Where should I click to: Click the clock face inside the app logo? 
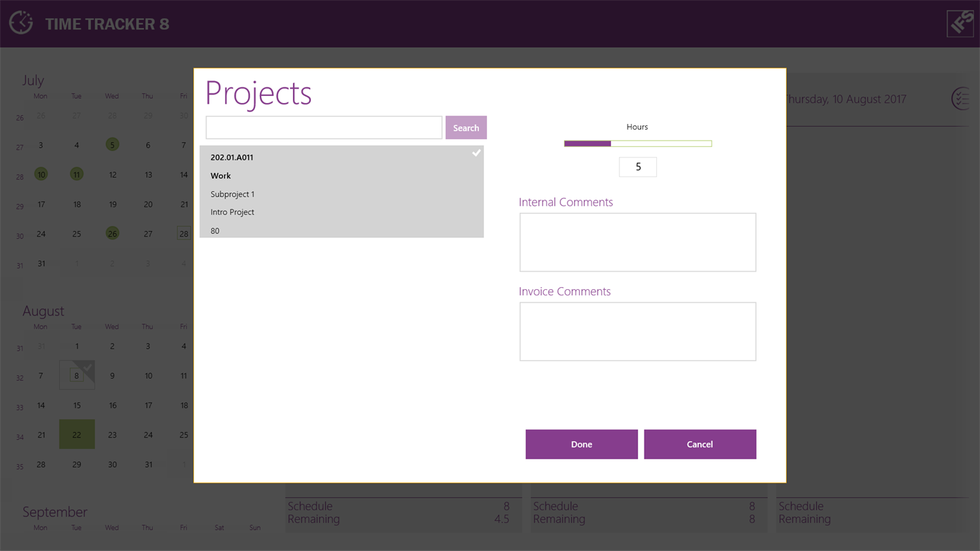pos(21,22)
